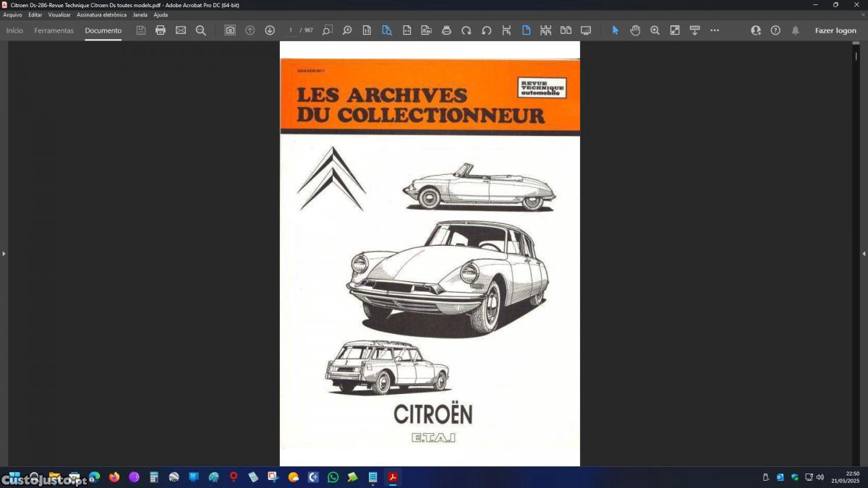
Task: Activate the arrow selection tool
Action: [616, 30]
